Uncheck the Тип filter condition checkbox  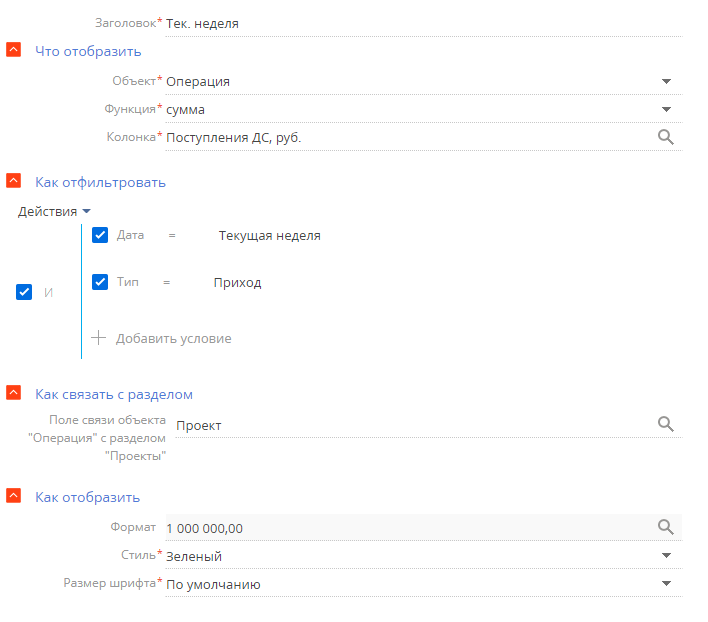[x=100, y=282]
